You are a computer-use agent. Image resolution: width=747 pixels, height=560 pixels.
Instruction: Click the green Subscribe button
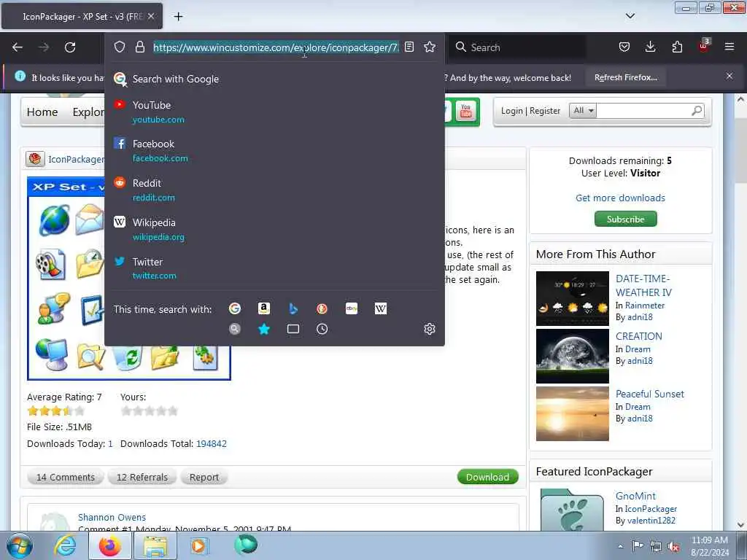[625, 219]
